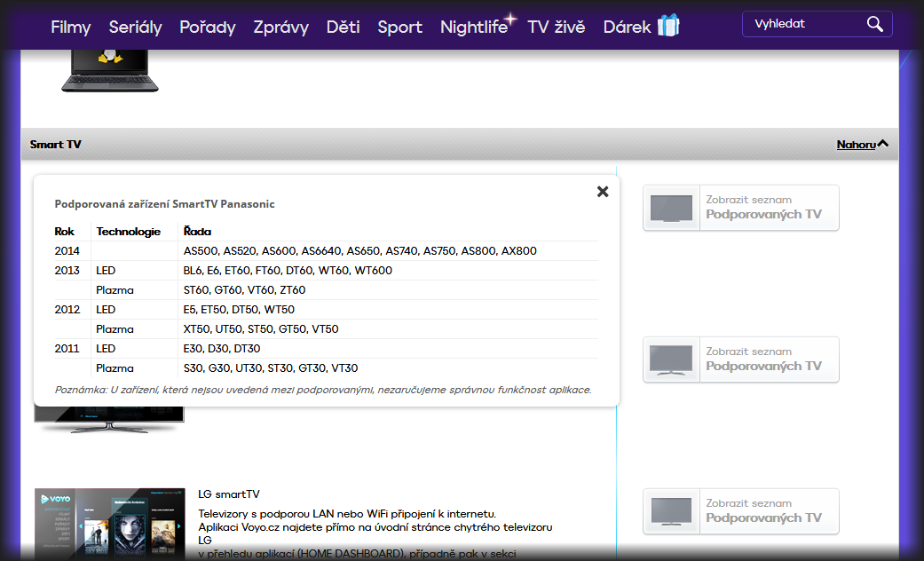Click year 2013 in the table
924x561 pixels.
(67, 271)
